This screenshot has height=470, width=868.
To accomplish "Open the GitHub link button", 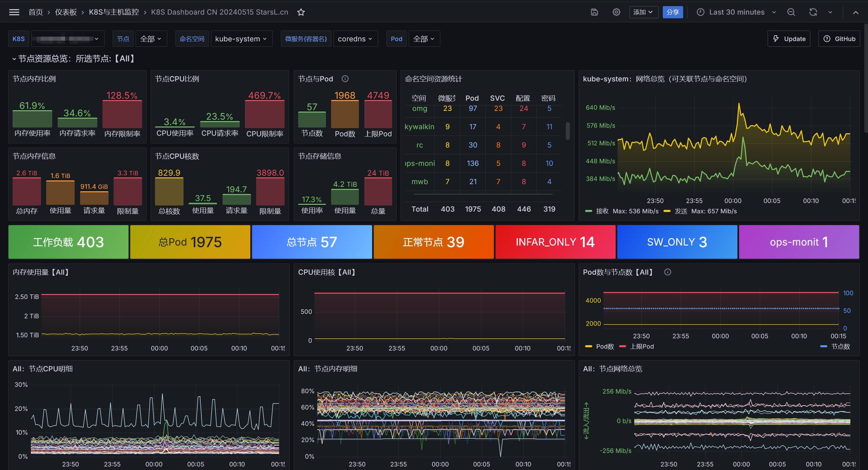I will pos(839,39).
